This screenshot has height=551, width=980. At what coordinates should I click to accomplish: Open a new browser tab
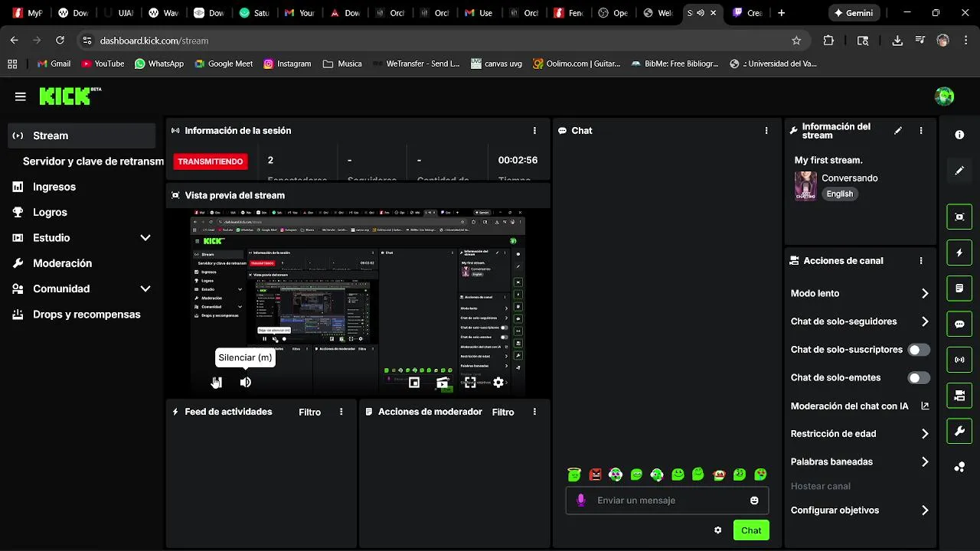click(781, 13)
